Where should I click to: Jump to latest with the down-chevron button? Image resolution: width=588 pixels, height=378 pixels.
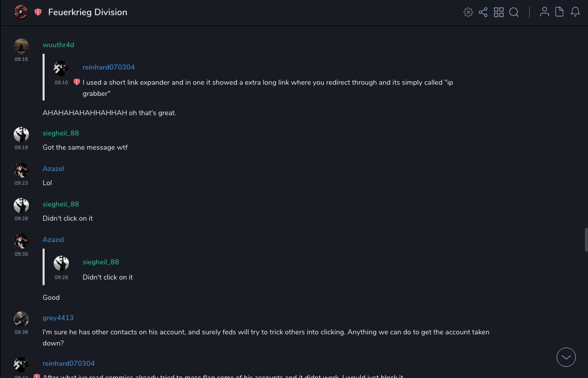point(566,357)
